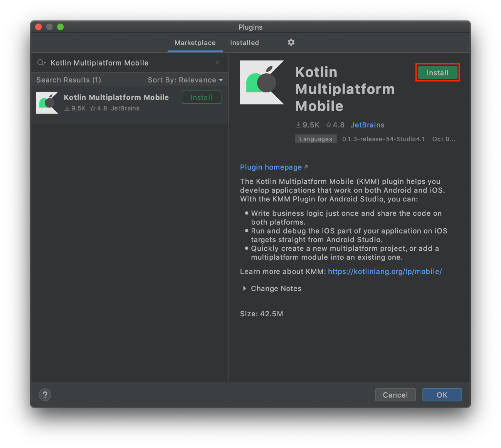Viewport: 501px width, 448px height.
Task: Click the JetBrains vendor text in result row
Action: 125,108
